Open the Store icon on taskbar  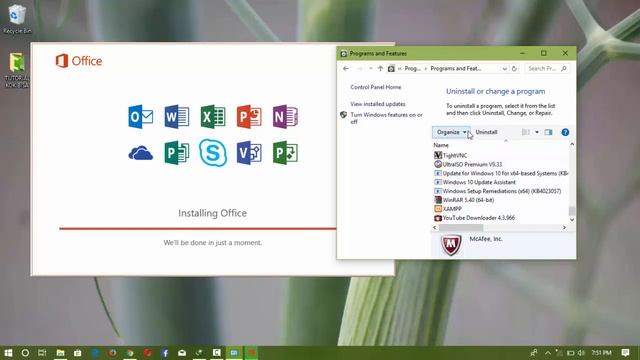click(x=78, y=353)
